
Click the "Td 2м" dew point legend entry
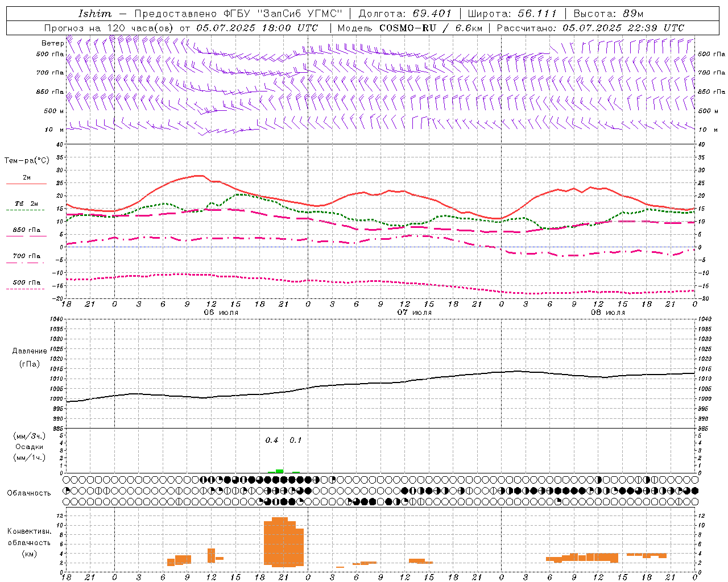pyautogui.click(x=27, y=203)
